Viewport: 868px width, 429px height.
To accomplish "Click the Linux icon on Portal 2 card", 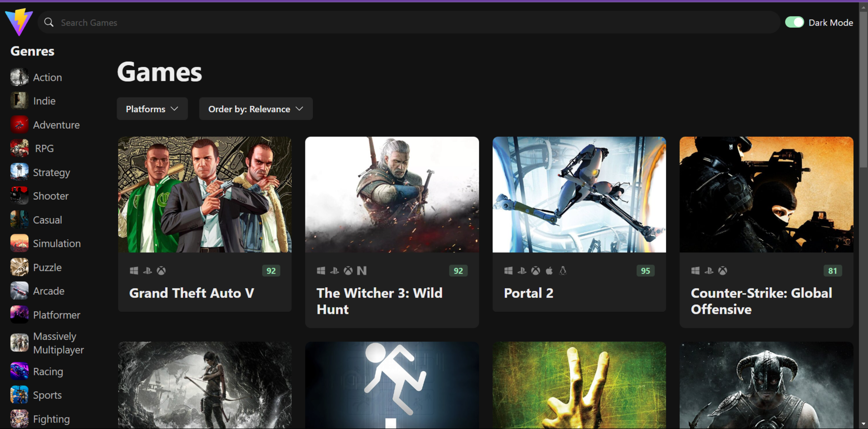I will coord(563,271).
